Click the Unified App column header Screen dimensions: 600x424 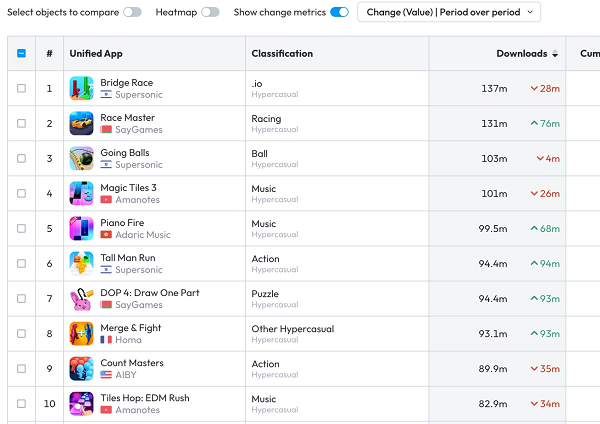[x=96, y=54]
